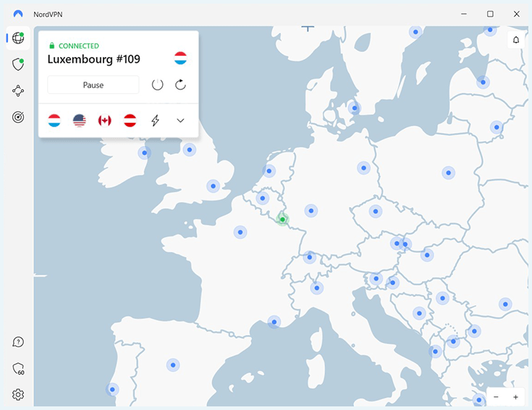The width and height of the screenshot is (532, 410).
Task: Select the Switzerland server pin
Action: tap(310, 257)
